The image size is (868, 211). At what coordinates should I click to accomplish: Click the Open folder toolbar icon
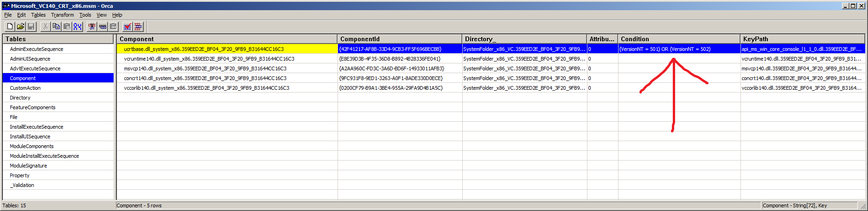coord(20,27)
